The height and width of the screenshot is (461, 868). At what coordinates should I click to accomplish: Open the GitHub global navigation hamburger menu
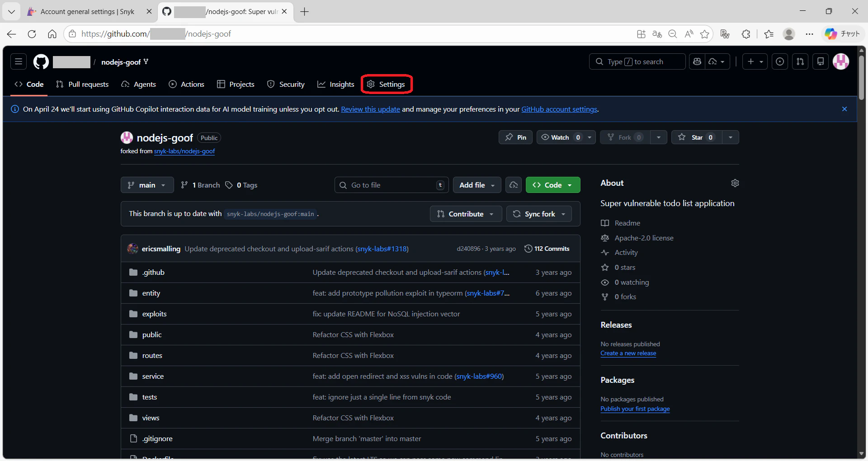[x=19, y=61]
